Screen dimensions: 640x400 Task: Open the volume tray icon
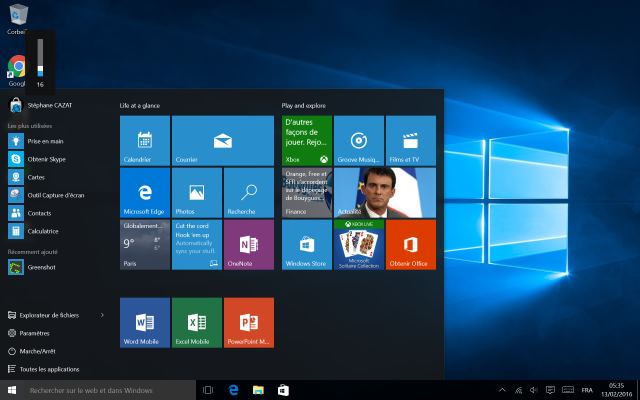[533, 390]
